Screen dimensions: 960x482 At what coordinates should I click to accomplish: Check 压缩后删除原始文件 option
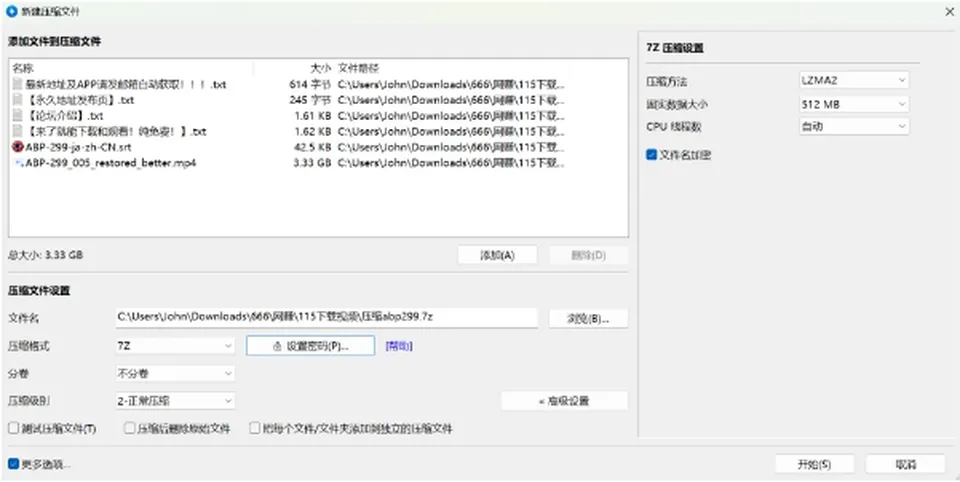[129, 428]
